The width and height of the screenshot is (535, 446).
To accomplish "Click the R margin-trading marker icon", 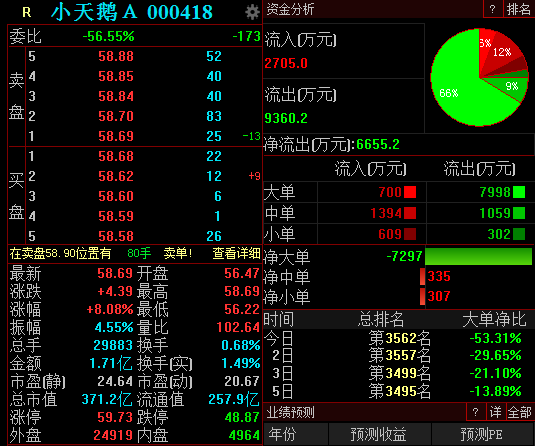I will click(x=27, y=13).
